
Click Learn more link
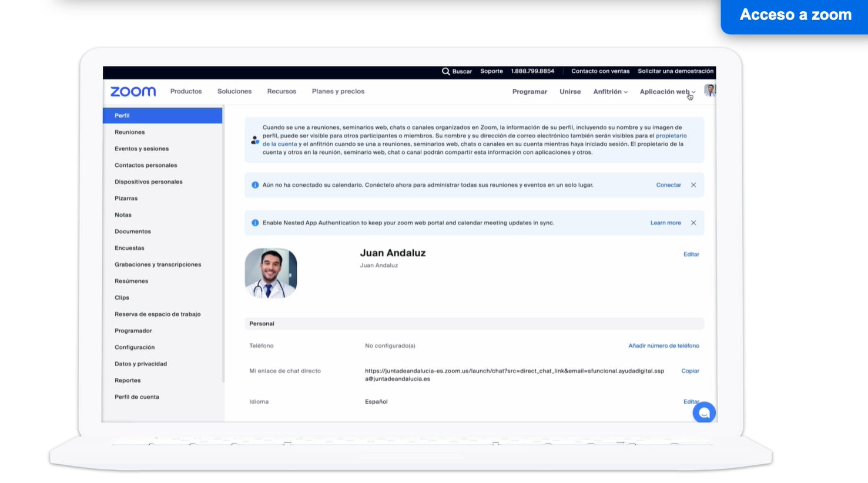(x=665, y=223)
